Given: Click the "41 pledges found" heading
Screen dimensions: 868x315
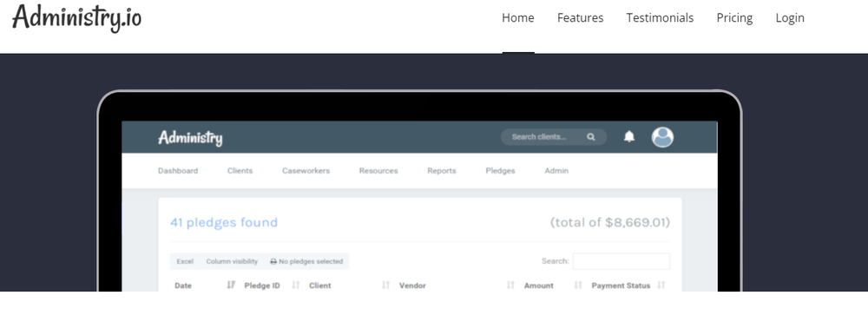Looking at the screenshot, I should point(224,222).
